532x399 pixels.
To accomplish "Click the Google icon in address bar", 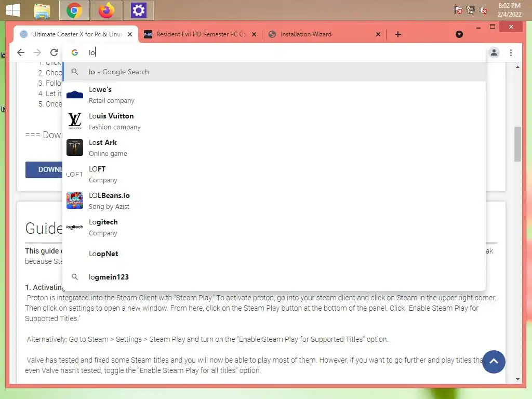I will (75, 52).
